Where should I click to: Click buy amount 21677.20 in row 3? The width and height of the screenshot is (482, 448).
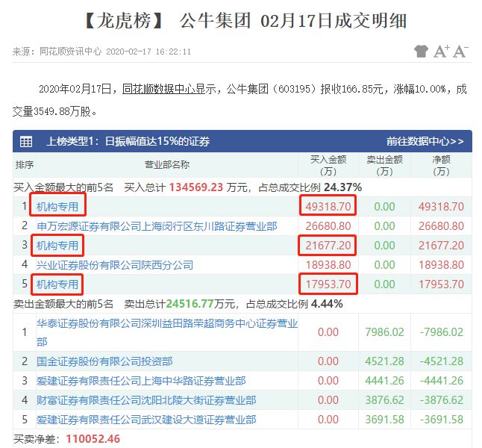point(328,246)
